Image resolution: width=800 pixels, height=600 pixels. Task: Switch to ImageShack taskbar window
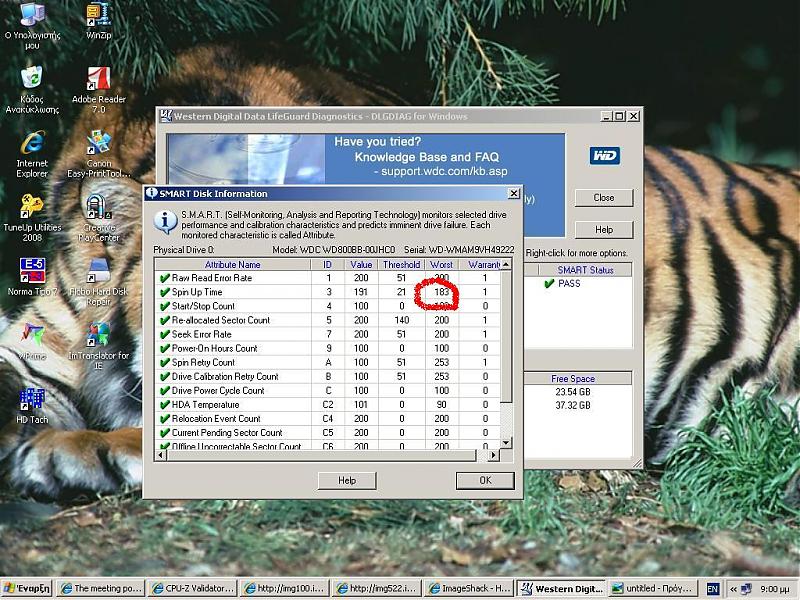tap(468, 588)
